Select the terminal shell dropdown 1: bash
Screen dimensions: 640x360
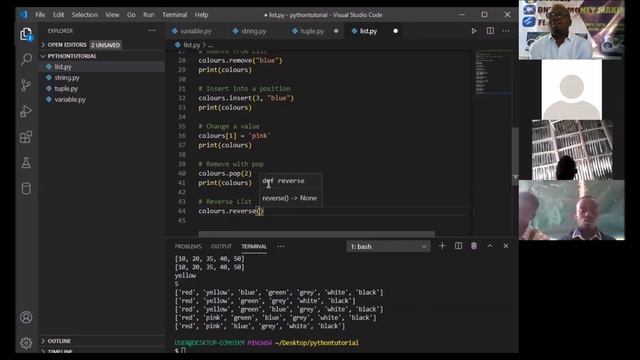[x=388, y=247]
